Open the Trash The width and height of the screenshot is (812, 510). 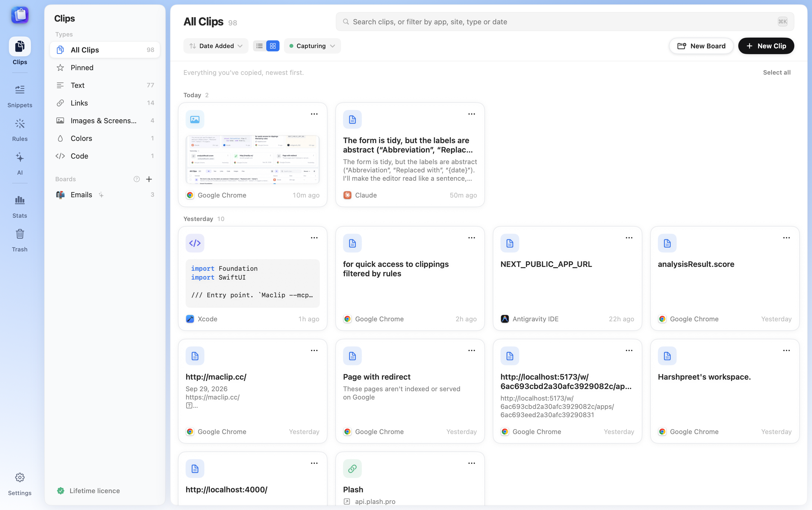click(x=20, y=240)
